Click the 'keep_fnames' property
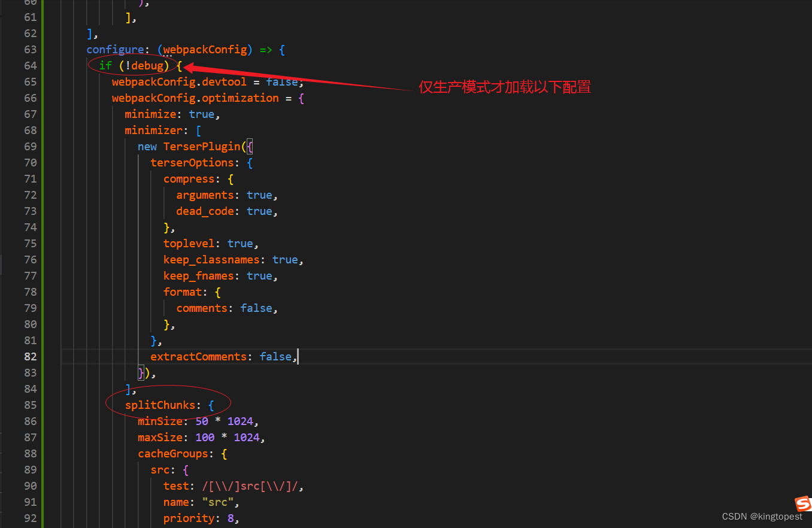812x528 pixels. (x=199, y=275)
